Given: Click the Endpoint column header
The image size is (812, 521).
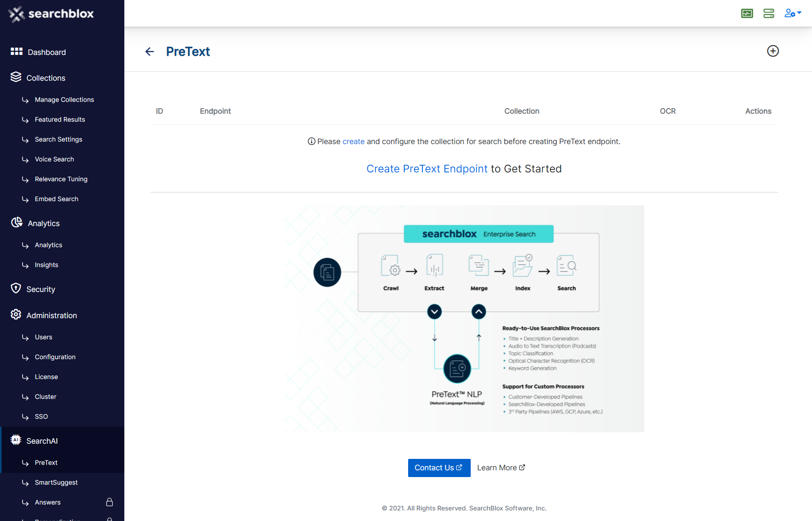Looking at the screenshot, I should coord(215,111).
